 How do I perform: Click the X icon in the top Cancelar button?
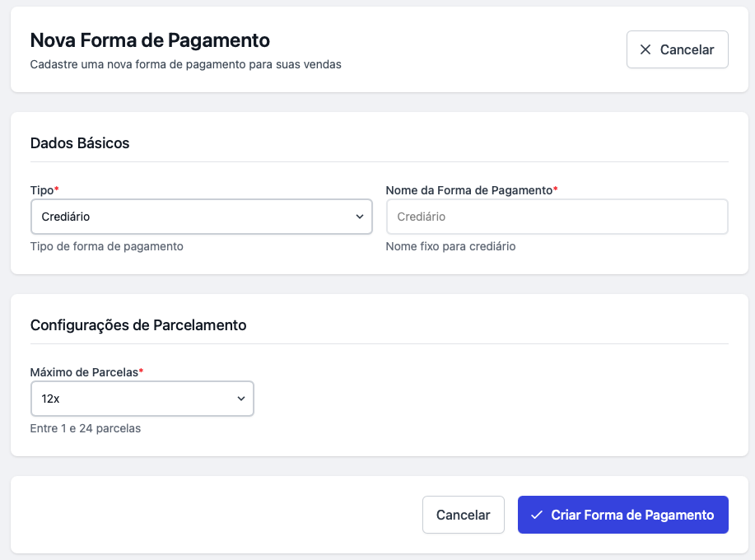(645, 49)
